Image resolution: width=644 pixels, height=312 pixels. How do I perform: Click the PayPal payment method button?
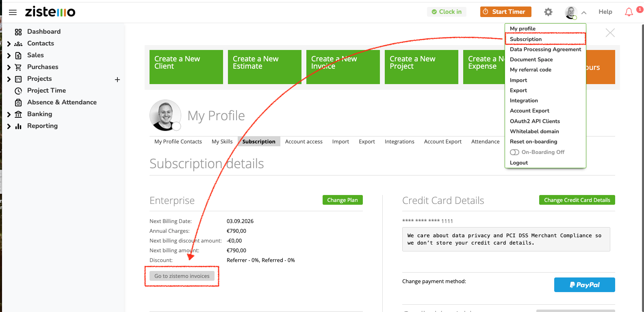coord(584,285)
